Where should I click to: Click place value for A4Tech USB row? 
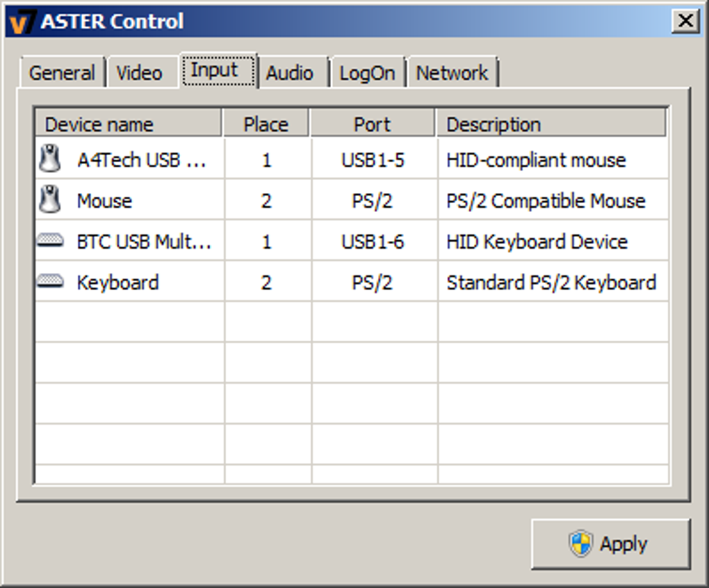coord(267,160)
